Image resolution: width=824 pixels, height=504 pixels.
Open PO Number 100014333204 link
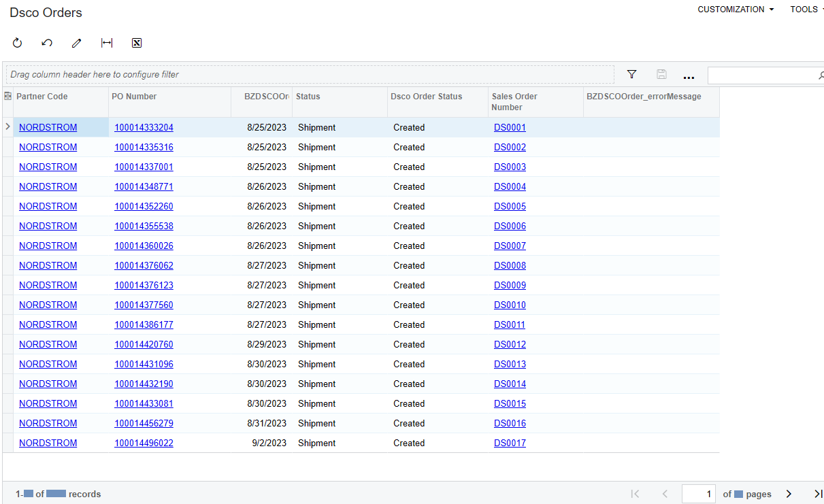click(x=144, y=127)
